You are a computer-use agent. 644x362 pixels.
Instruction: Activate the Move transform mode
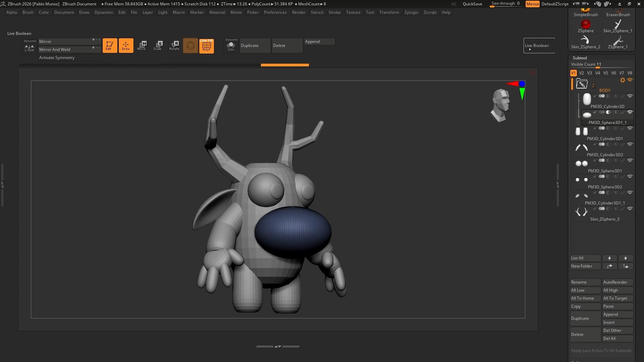pos(142,45)
